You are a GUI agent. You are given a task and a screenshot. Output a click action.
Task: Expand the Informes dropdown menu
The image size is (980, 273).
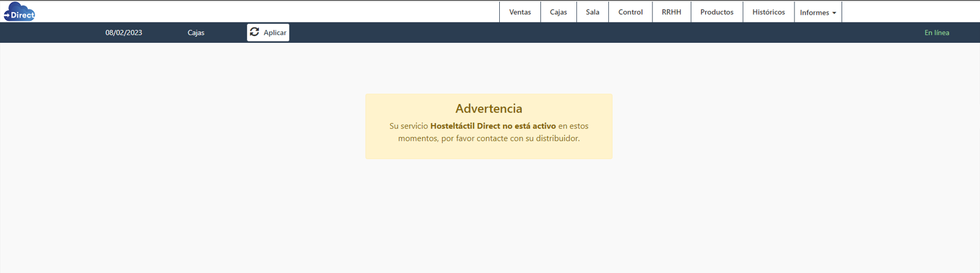pos(814,12)
